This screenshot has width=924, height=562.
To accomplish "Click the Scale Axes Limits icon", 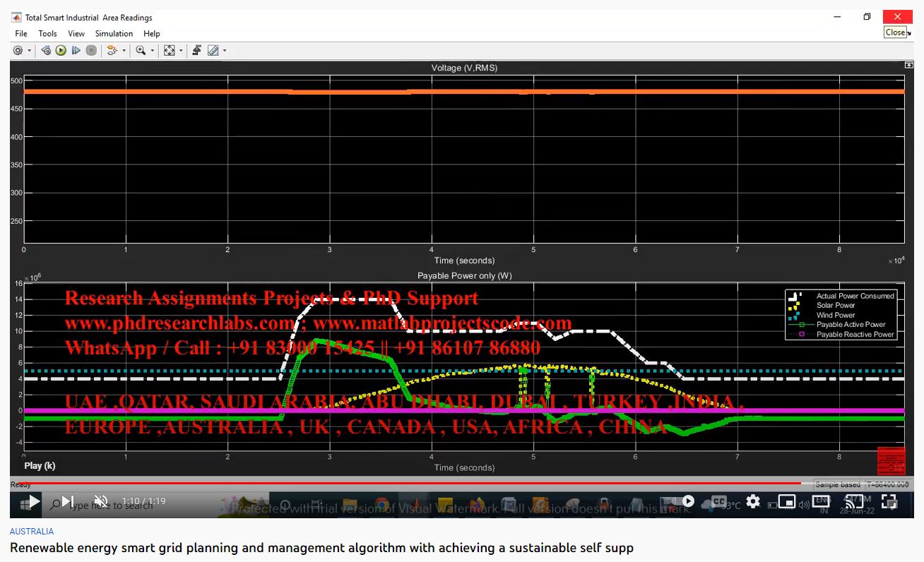I will point(169,51).
